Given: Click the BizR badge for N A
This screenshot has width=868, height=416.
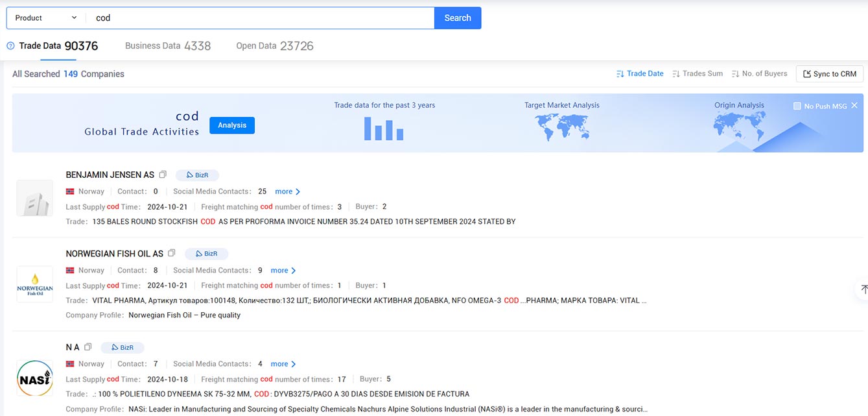Looking at the screenshot, I should coord(123,348).
